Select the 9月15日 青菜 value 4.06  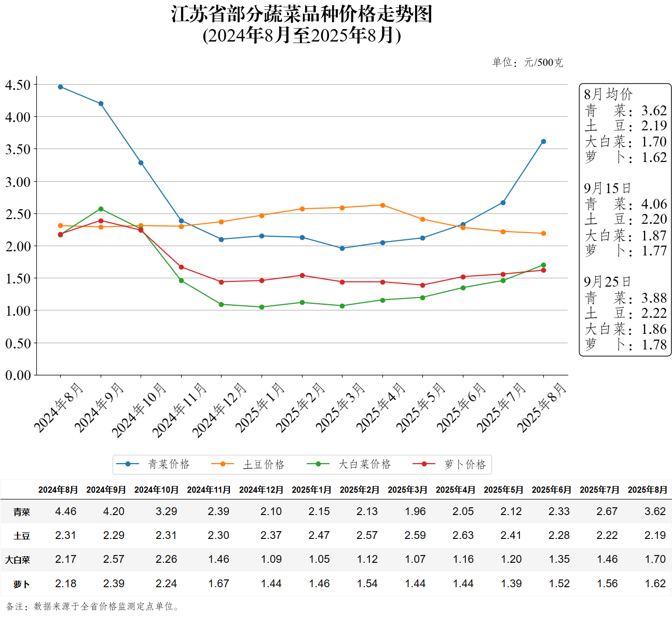point(654,204)
